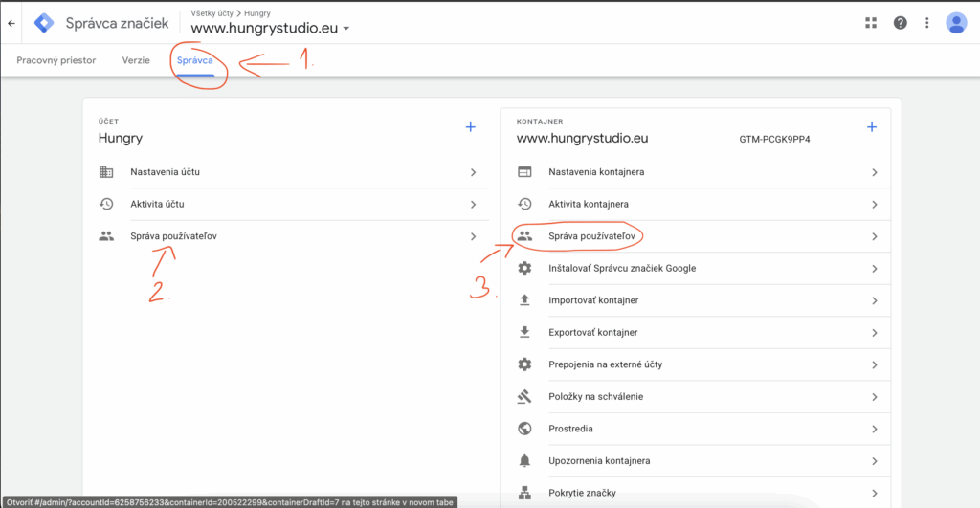Expand the Importovať kontajner chevron

tap(875, 300)
